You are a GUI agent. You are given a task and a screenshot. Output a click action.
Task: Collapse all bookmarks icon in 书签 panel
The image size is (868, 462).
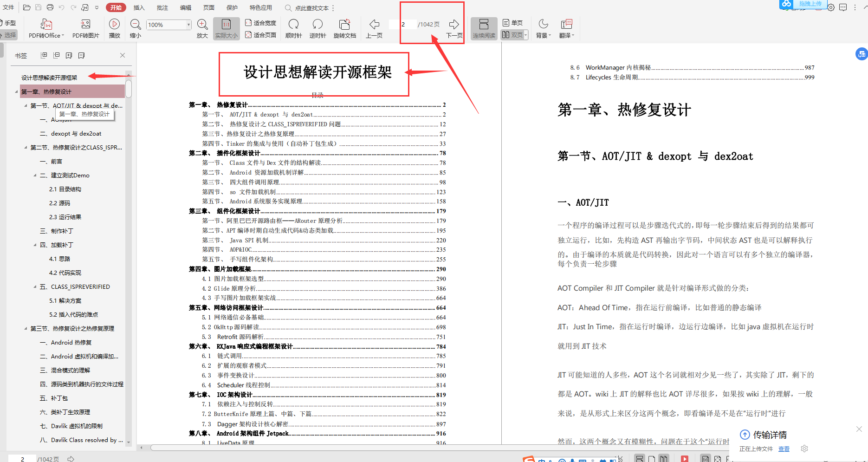point(57,55)
